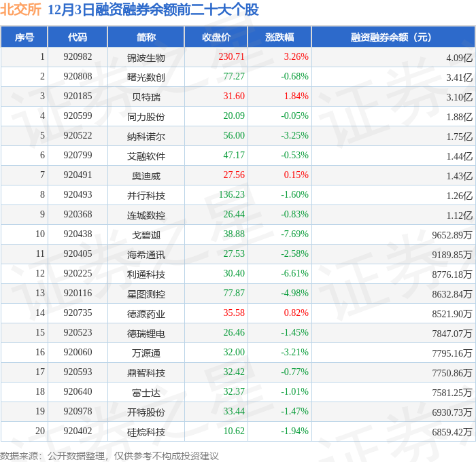Select stock code 920808

[78, 77]
